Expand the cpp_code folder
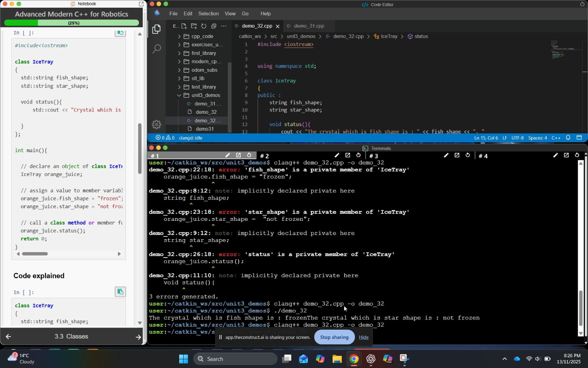 [202, 36]
